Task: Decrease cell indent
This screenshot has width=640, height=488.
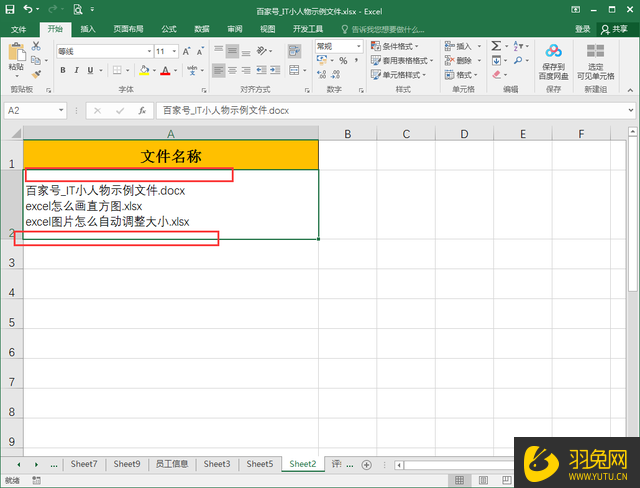Action: point(261,70)
